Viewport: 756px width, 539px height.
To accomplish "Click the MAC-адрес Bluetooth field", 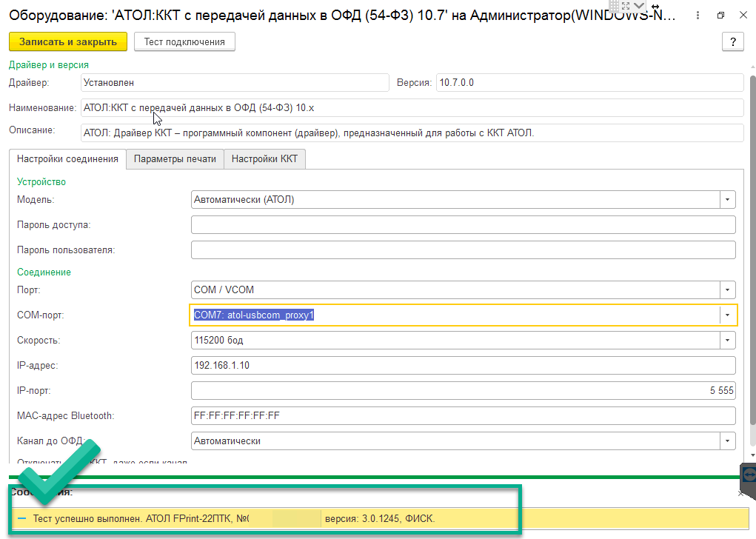I will tap(464, 415).
